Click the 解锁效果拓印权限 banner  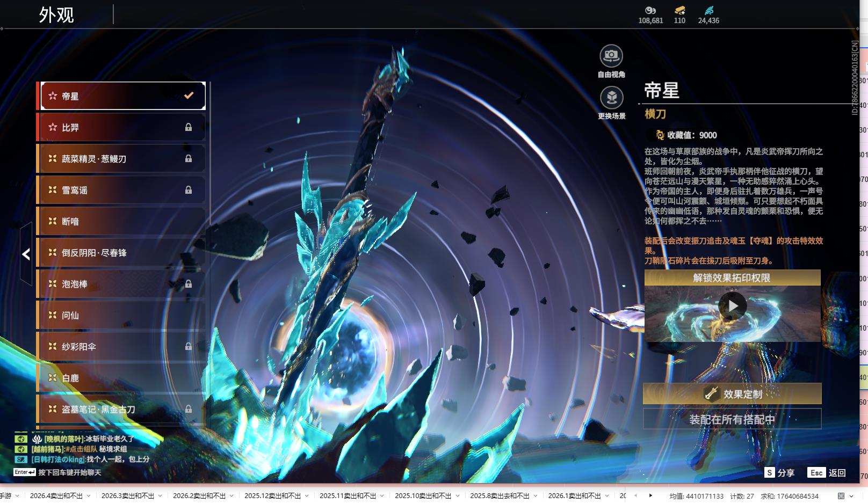click(x=732, y=277)
